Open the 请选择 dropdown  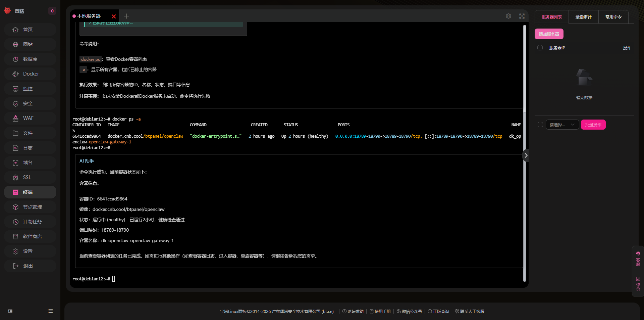[x=562, y=125]
